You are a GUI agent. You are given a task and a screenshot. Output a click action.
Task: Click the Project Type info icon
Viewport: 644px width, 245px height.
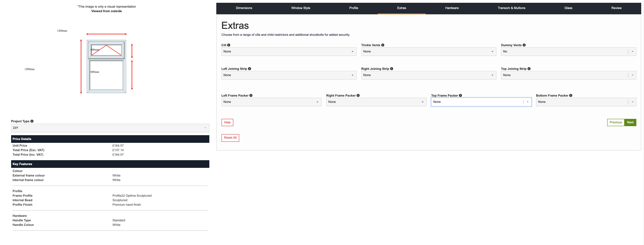[32, 121]
